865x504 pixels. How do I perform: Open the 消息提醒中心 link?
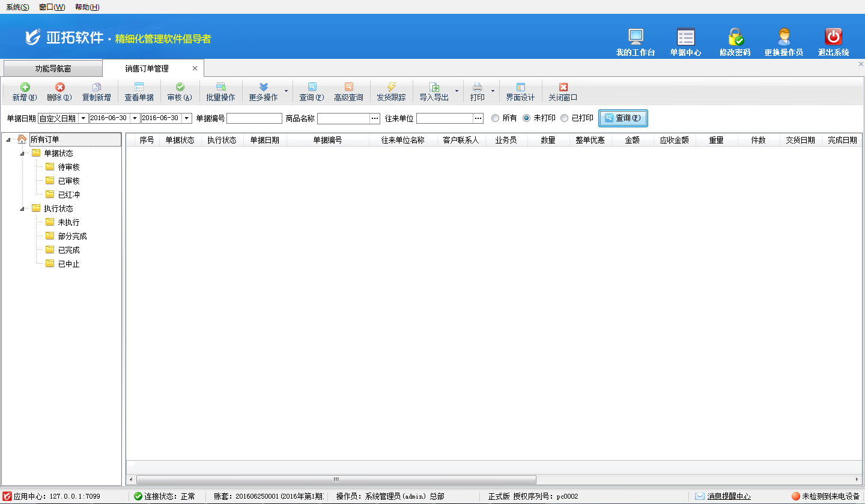tap(729, 496)
